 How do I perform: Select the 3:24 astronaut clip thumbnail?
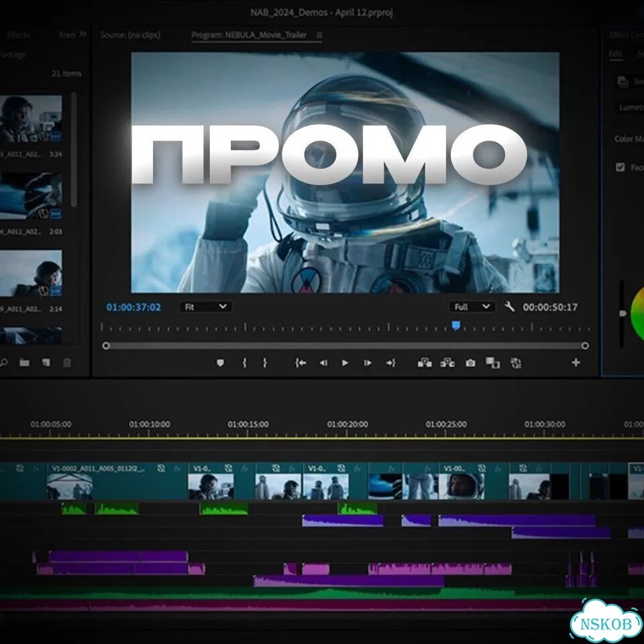coord(31,119)
